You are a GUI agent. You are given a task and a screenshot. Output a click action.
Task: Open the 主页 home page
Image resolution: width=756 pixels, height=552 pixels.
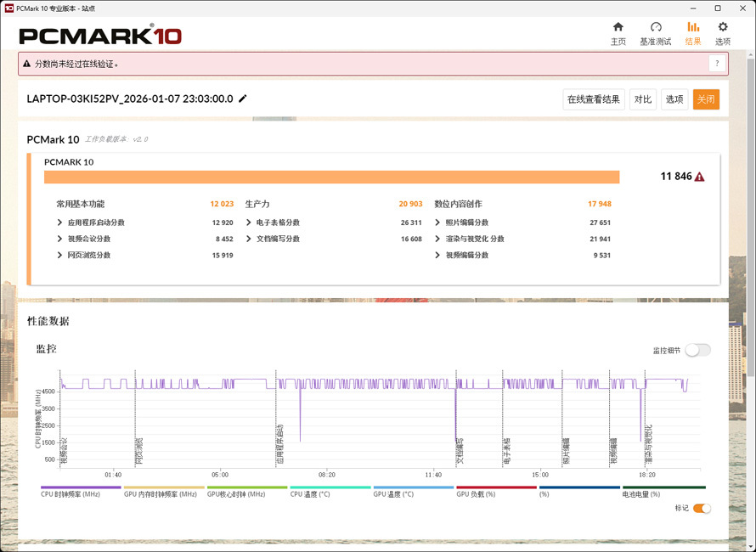pos(618,34)
